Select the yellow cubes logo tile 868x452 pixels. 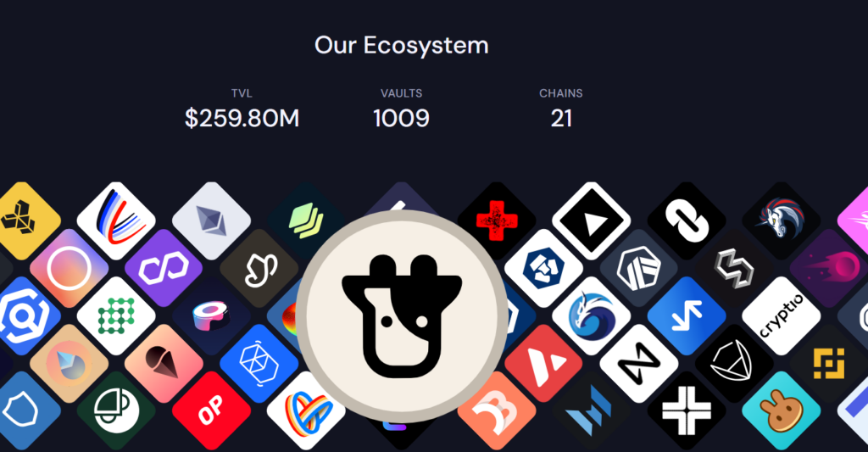tap(21, 221)
